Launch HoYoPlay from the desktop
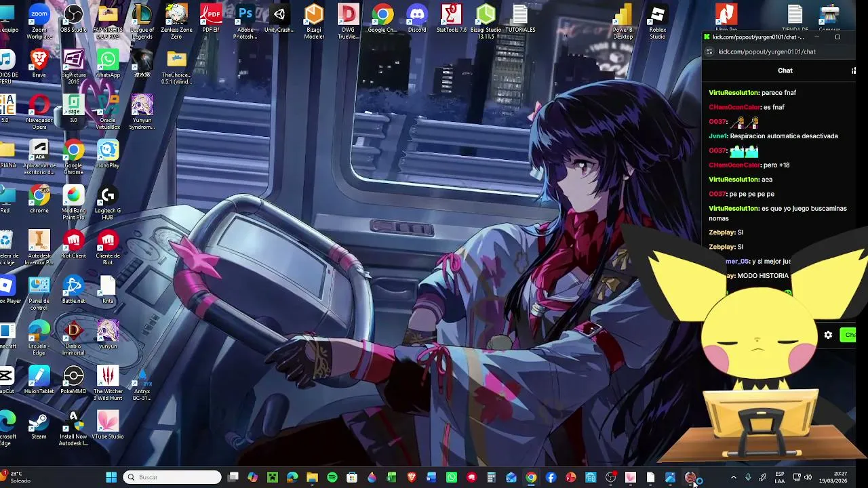 click(x=108, y=155)
